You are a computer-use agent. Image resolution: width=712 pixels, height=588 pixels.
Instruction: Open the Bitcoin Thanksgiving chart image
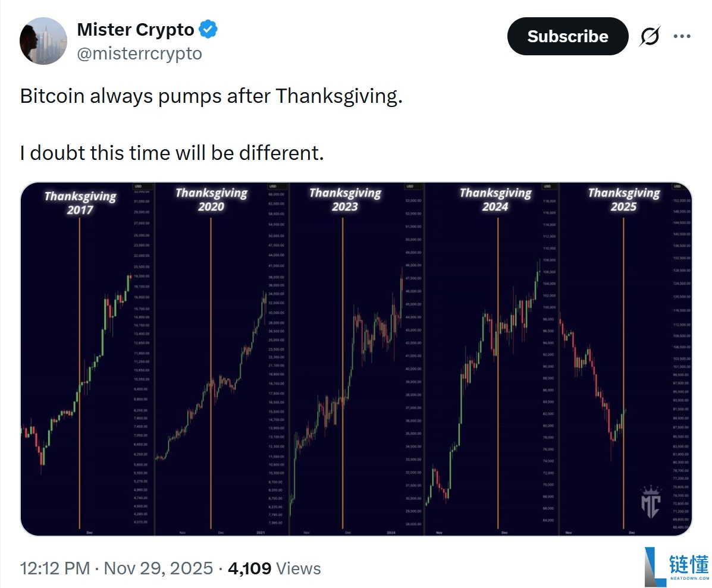click(356, 357)
